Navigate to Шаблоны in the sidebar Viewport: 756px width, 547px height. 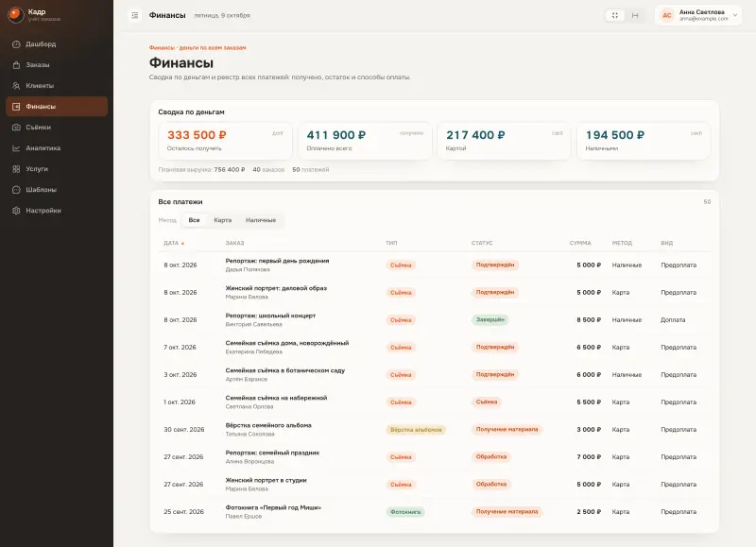[57, 190]
